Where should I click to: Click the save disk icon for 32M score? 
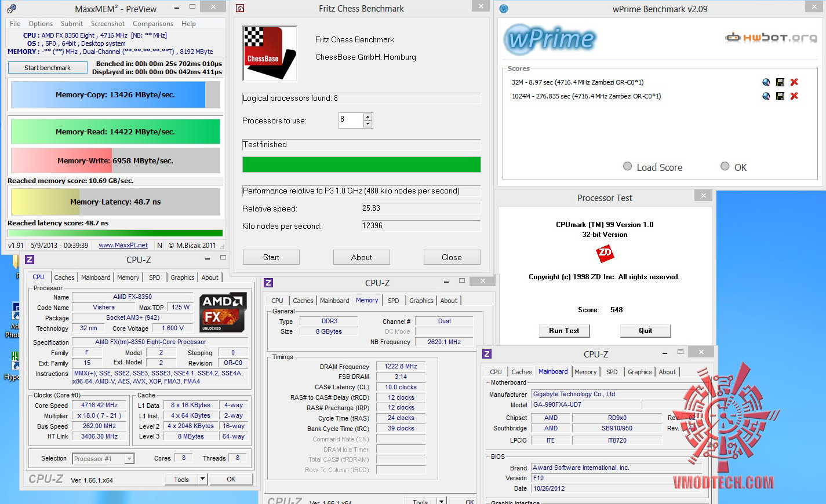pyautogui.click(x=780, y=82)
